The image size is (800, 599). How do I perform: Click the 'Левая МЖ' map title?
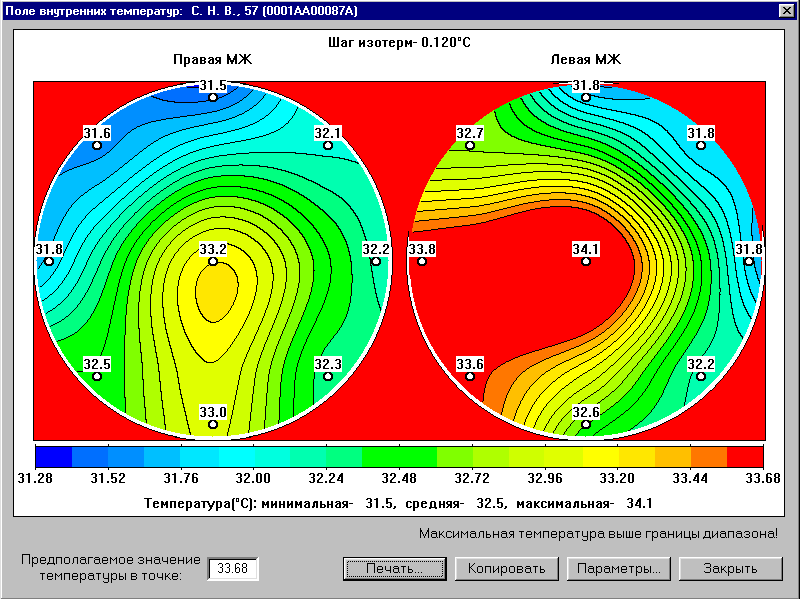tap(586, 59)
